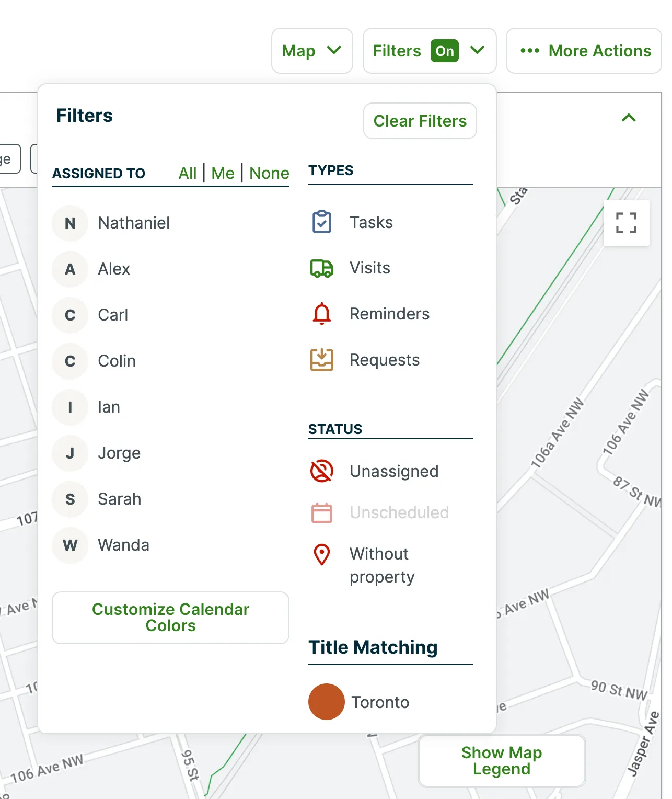The height and width of the screenshot is (799, 672).
Task: Click the Toronto orange color swatch
Action: (327, 702)
